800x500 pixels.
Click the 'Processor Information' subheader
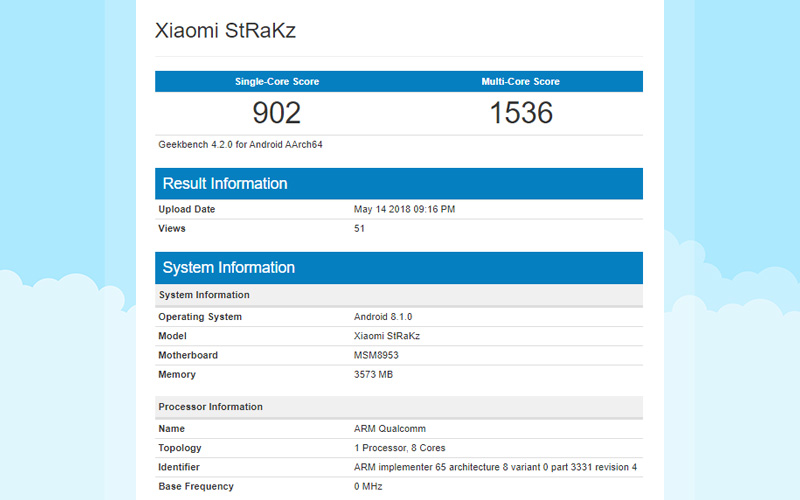pos(399,407)
